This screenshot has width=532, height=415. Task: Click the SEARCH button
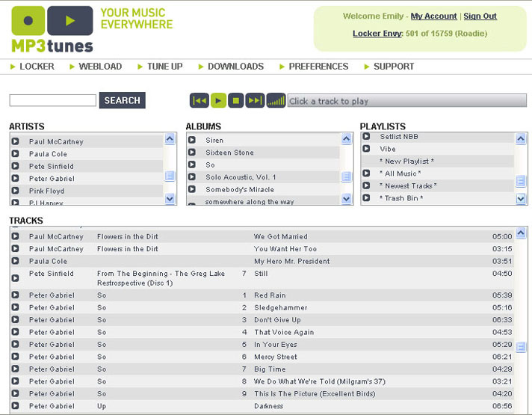click(x=122, y=100)
